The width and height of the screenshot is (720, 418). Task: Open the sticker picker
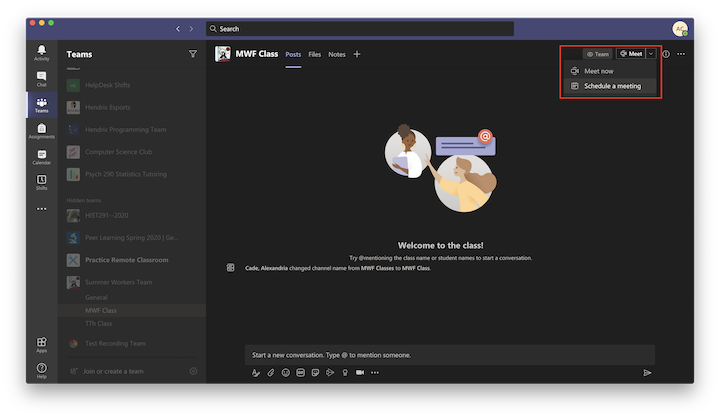pyautogui.click(x=315, y=373)
